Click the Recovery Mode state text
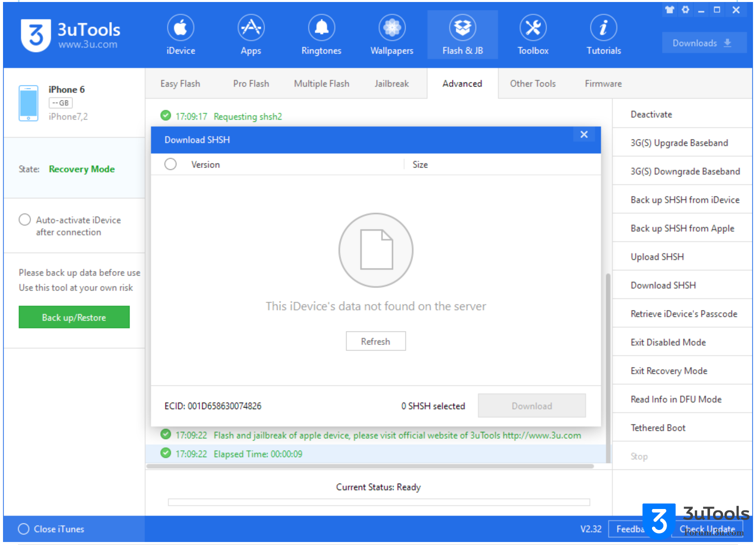Screen dimensions: 756x545 pos(82,169)
